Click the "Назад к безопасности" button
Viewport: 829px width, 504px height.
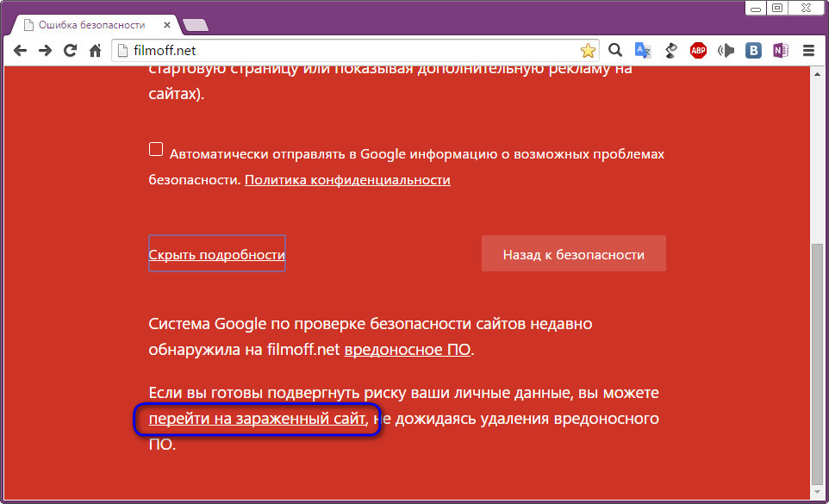[574, 253]
